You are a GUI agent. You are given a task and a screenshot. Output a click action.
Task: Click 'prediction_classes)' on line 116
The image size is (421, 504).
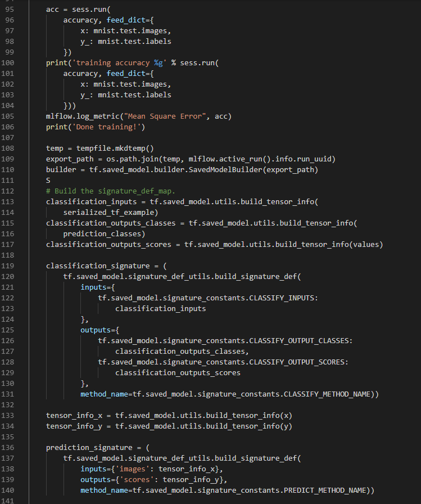[x=104, y=233]
